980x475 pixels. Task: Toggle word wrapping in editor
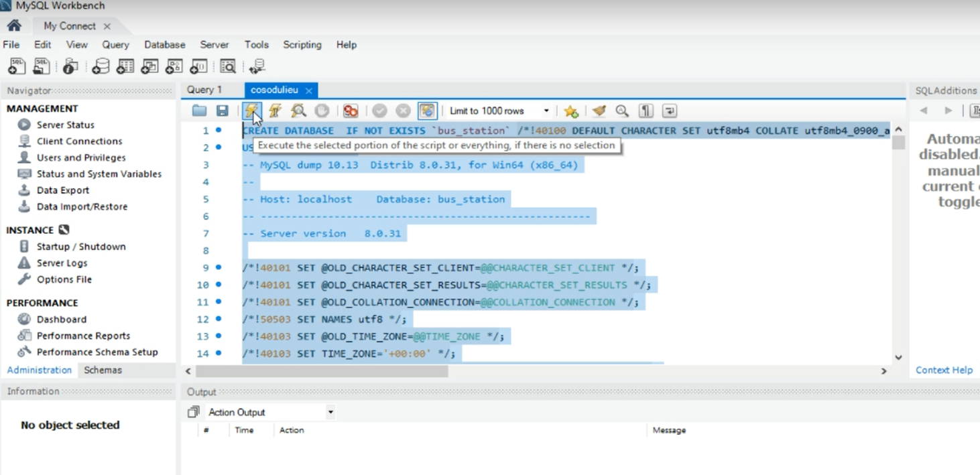tap(670, 111)
